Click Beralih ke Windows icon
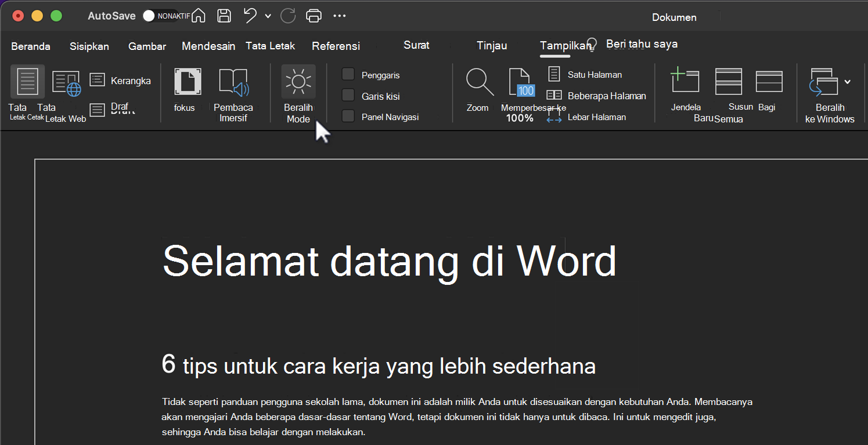The height and width of the screenshot is (445, 868). 823,82
